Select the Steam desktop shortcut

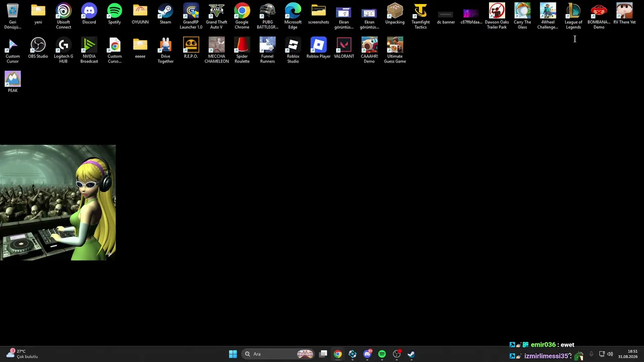(x=166, y=14)
